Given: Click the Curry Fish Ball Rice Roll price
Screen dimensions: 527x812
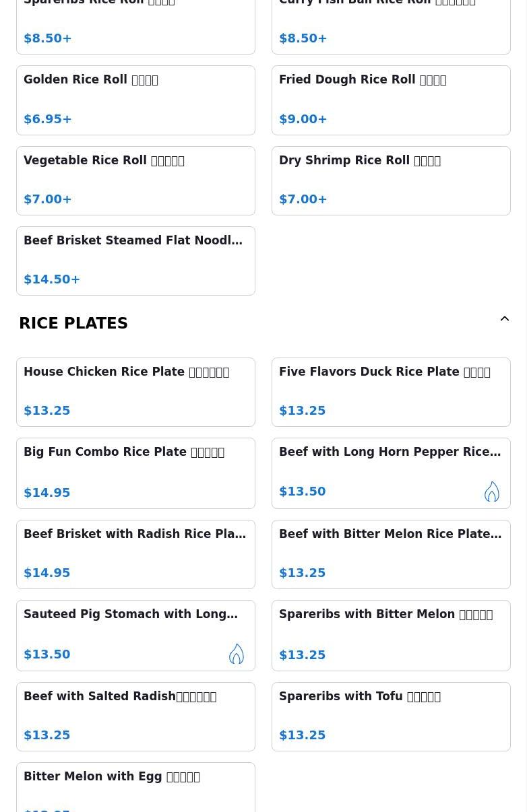Looking at the screenshot, I should pyautogui.click(x=303, y=38).
